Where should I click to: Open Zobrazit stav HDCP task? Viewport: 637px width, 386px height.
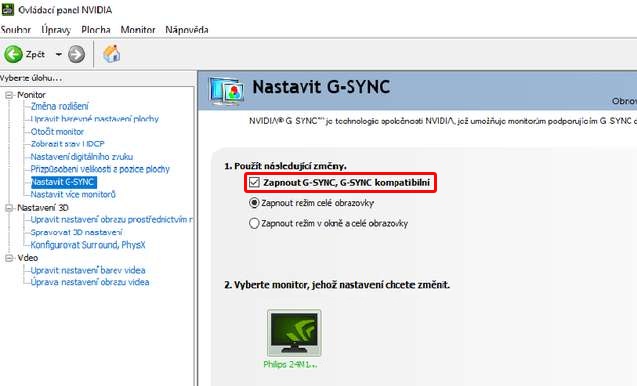pyautogui.click(x=67, y=144)
